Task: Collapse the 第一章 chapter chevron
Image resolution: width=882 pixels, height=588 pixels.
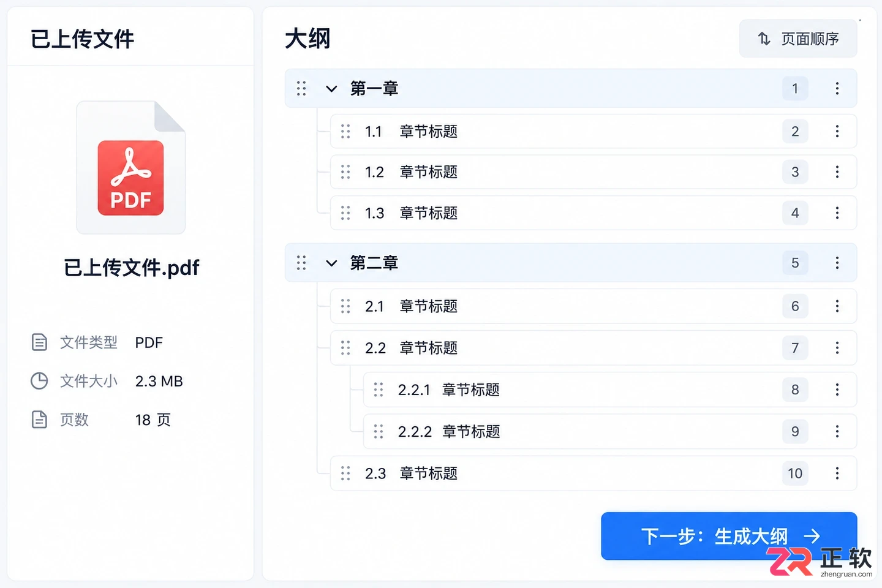Action: click(x=331, y=89)
